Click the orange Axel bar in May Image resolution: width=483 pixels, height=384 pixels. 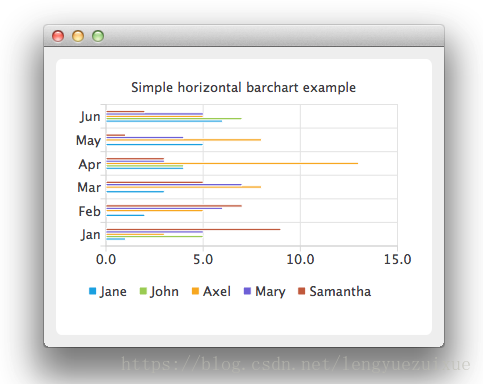[x=184, y=140]
